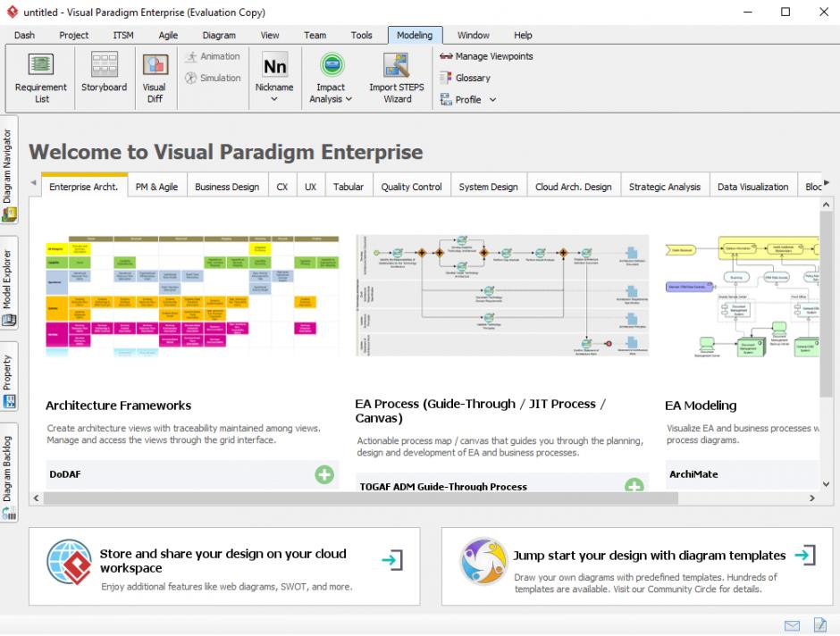Click the mail envelope icon in status bar
The image size is (840, 636).
click(x=792, y=625)
